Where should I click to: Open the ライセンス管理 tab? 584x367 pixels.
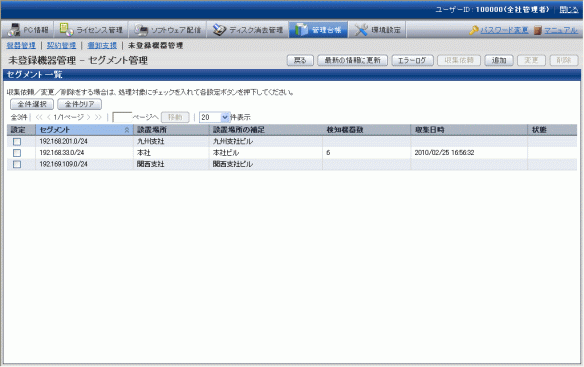click(91, 30)
